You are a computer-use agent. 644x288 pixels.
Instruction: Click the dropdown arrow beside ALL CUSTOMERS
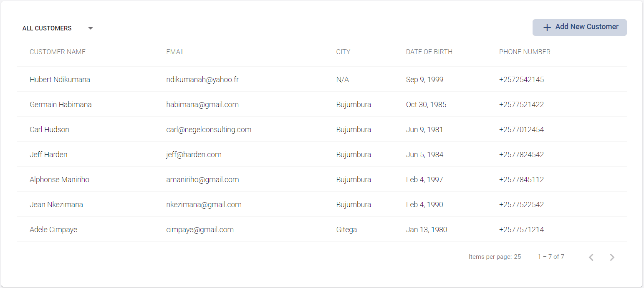[x=91, y=28]
